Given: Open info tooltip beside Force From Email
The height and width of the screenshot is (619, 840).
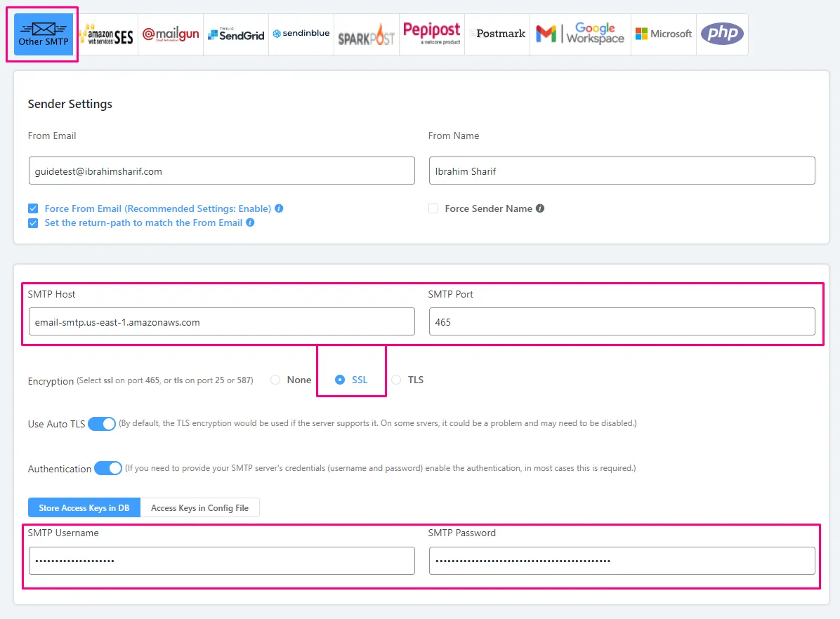Looking at the screenshot, I should pos(279,208).
